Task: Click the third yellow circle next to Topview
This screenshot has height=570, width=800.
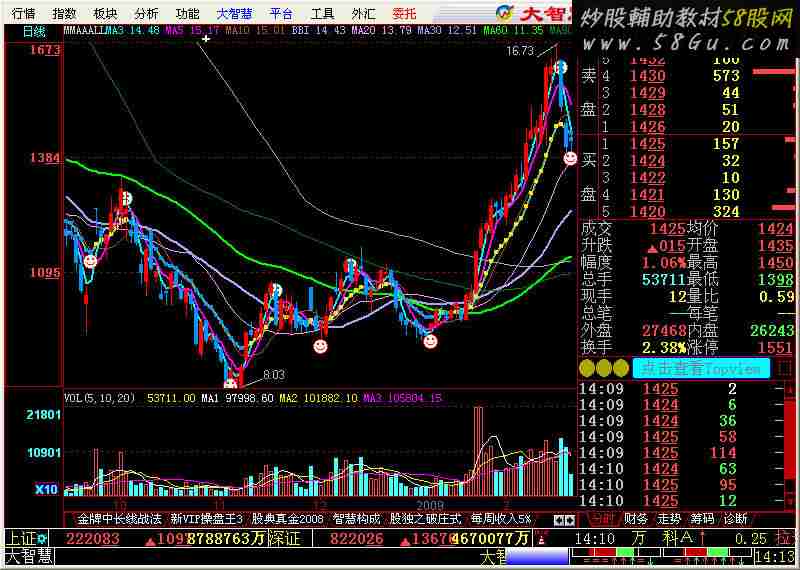Action: [x=621, y=368]
